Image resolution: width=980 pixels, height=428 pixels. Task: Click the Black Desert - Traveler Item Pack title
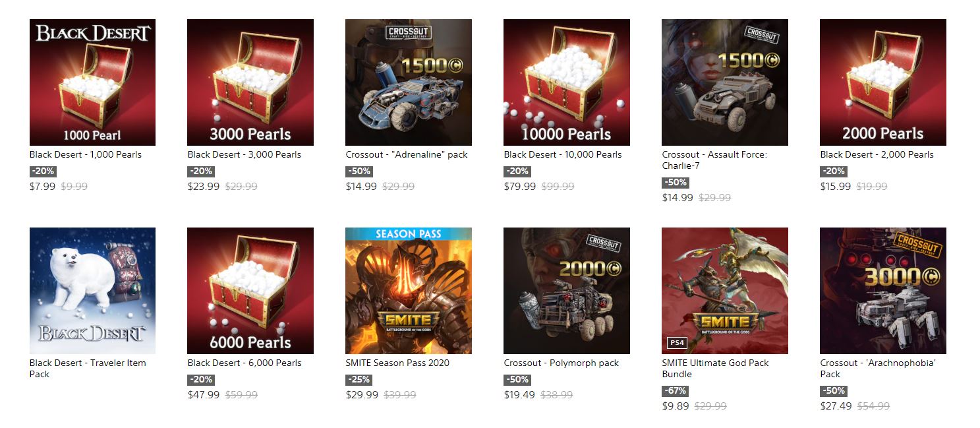[x=88, y=369]
